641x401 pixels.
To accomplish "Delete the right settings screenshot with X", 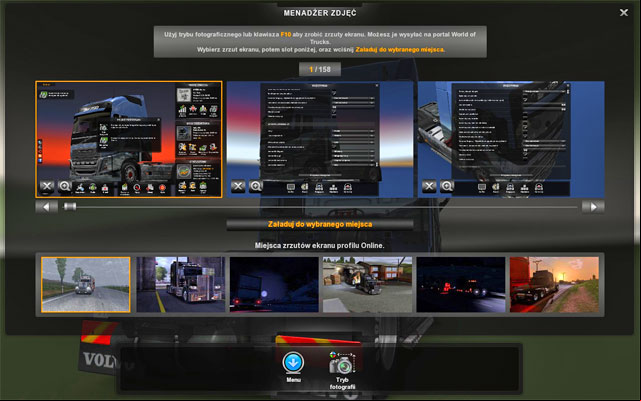I will coord(429,186).
